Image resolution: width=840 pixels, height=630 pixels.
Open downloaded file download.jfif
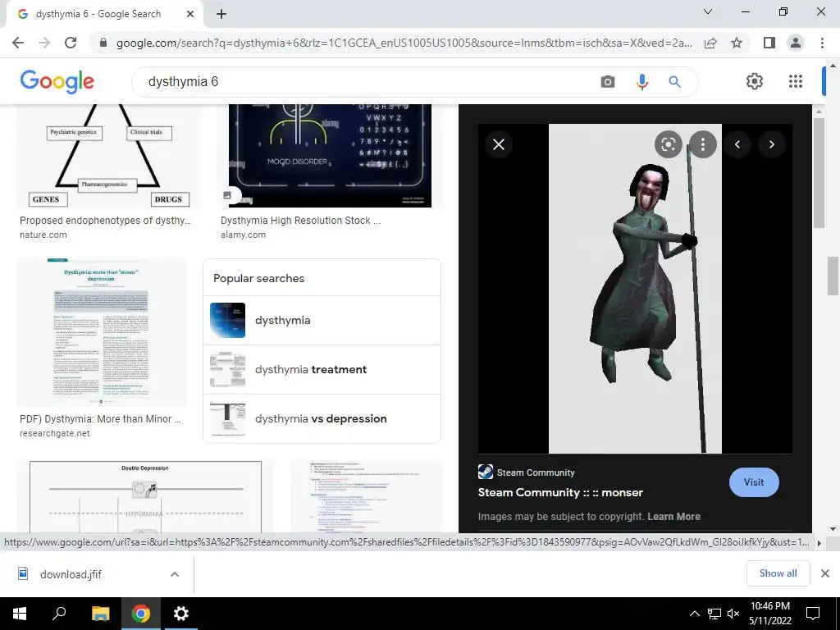click(70, 574)
